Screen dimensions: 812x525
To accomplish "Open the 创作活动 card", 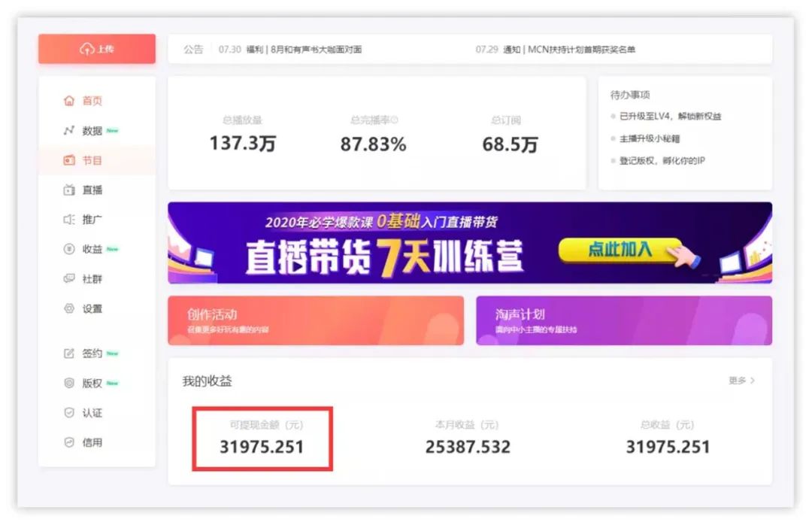I will pos(316,320).
